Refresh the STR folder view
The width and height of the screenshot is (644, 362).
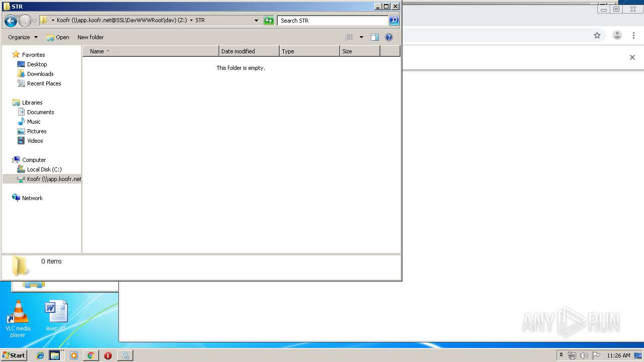[269, 21]
